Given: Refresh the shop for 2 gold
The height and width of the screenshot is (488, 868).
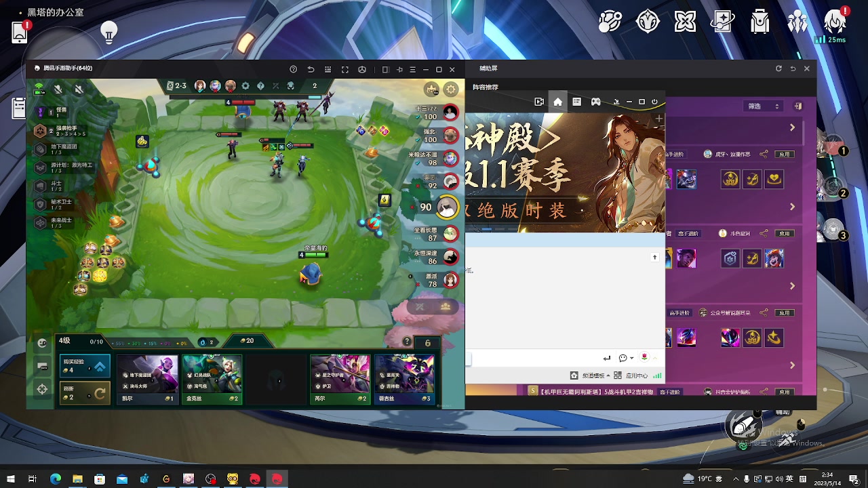Looking at the screenshot, I should tap(85, 393).
